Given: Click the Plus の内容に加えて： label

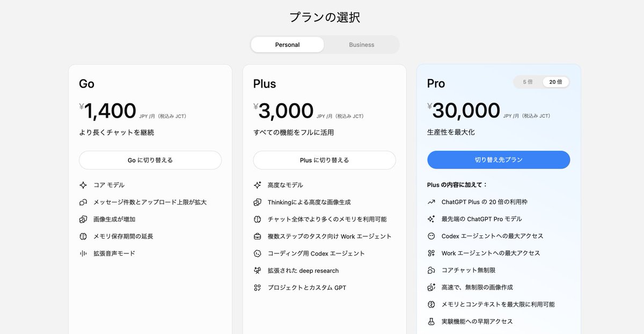Looking at the screenshot, I should [457, 185].
